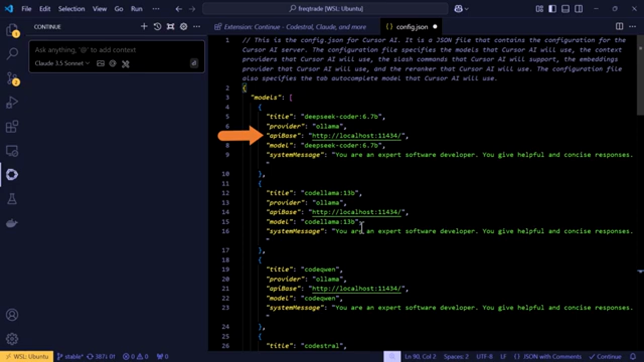Click the stable* git branch in status bar
Viewport: 644px width, 362px height.
[70, 356]
